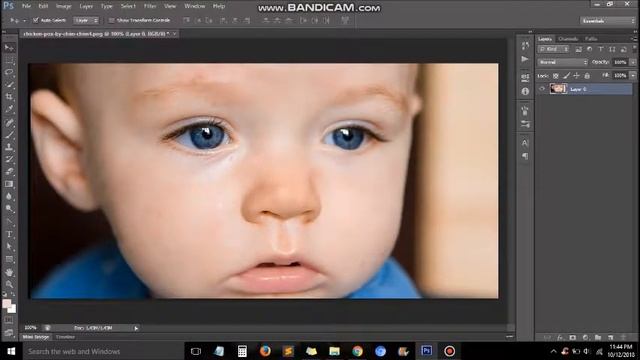This screenshot has height=360, width=640.
Task: Open the Paragraph panel icon
Action: pyautogui.click(x=525, y=156)
